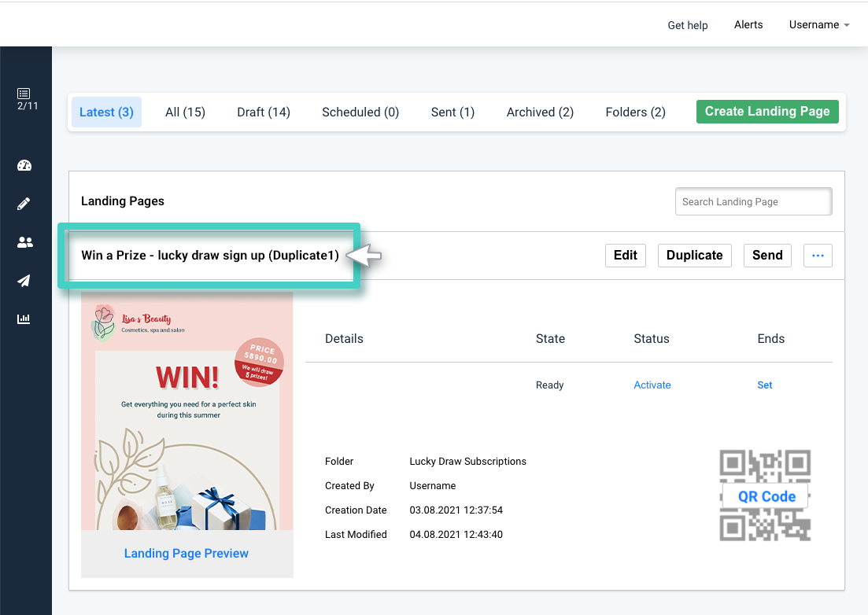Click the Set link under Ends
Viewport: 868px width, 615px height.
(x=764, y=385)
